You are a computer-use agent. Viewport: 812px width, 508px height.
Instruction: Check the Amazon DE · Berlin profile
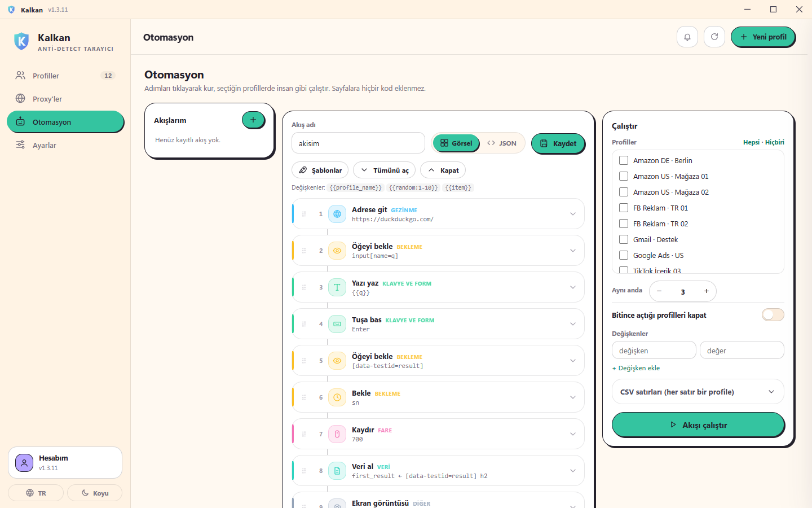[x=624, y=160]
